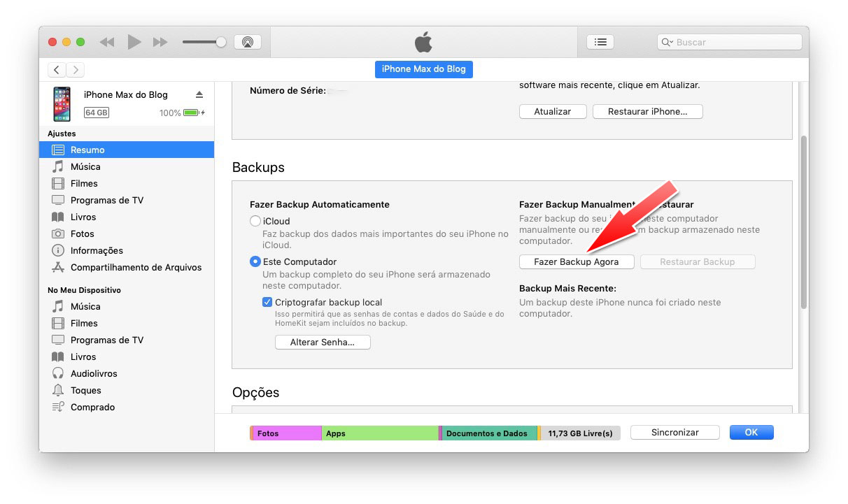The image size is (848, 504).
Task: Open Programas de TV under No Meu Dispositivo
Action: tap(127, 340)
